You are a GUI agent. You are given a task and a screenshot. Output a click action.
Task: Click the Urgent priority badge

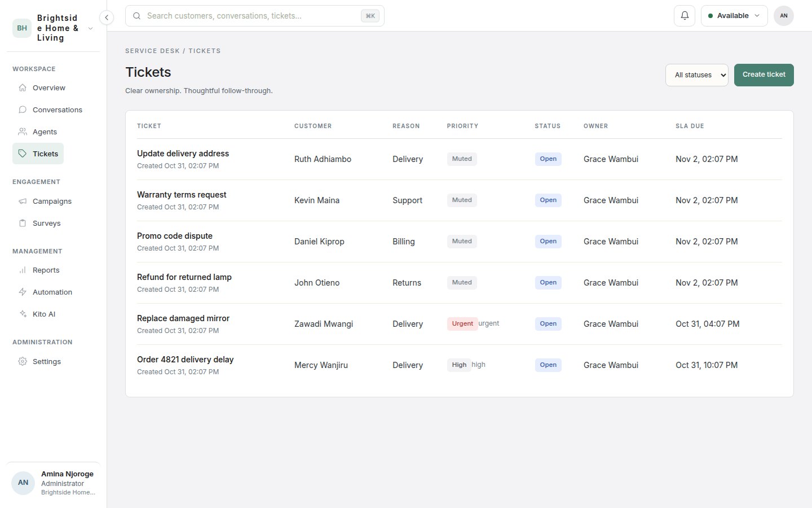[x=462, y=323]
